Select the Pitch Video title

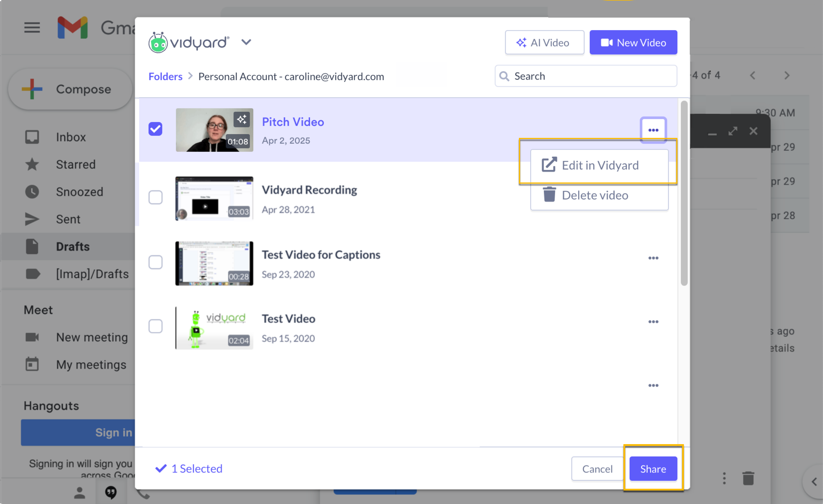(293, 122)
